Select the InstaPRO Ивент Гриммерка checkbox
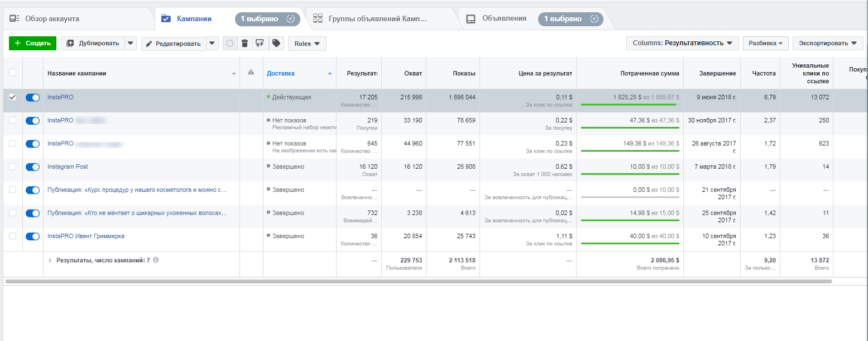Screen dimensions: 868x341 (x=13, y=236)
